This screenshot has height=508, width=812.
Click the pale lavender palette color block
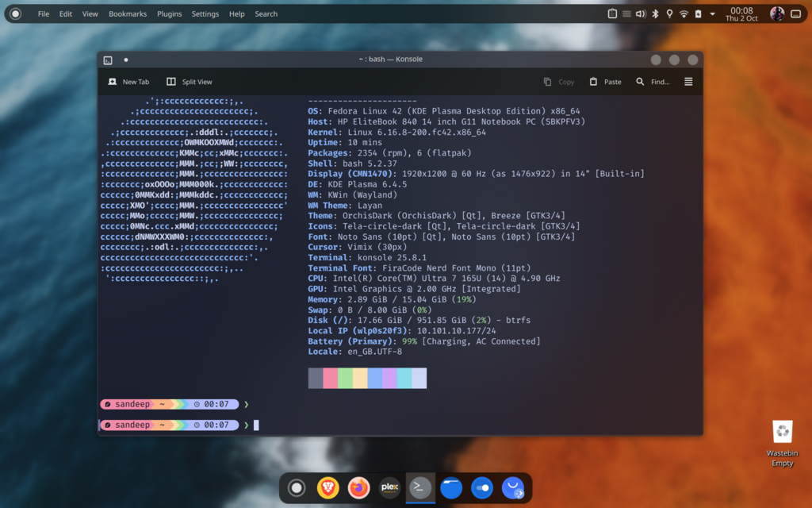(419, 379)
